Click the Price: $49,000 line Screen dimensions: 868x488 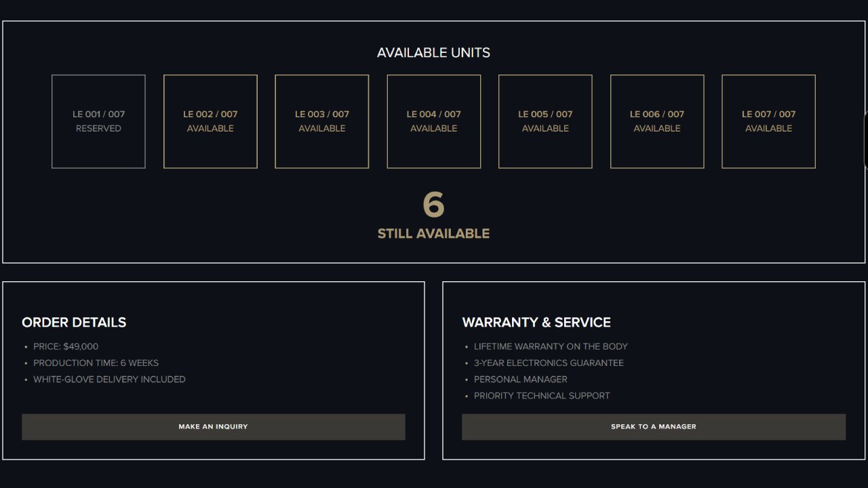66,346
